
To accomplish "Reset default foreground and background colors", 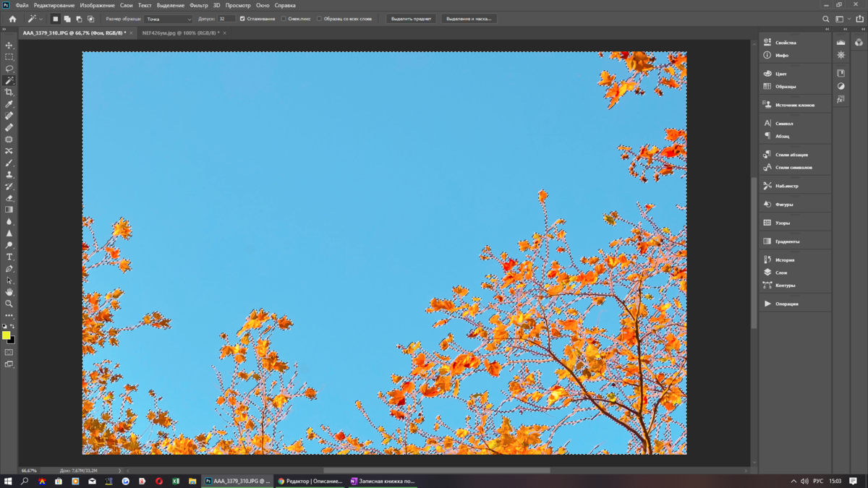I will coord(4,327).
